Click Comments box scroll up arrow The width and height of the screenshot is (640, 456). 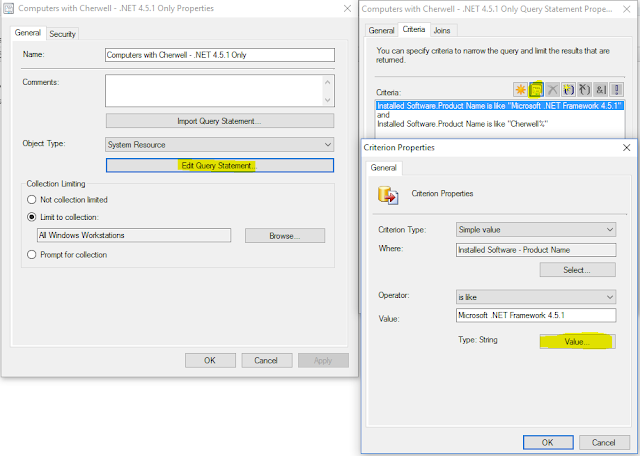coord(327,82)
